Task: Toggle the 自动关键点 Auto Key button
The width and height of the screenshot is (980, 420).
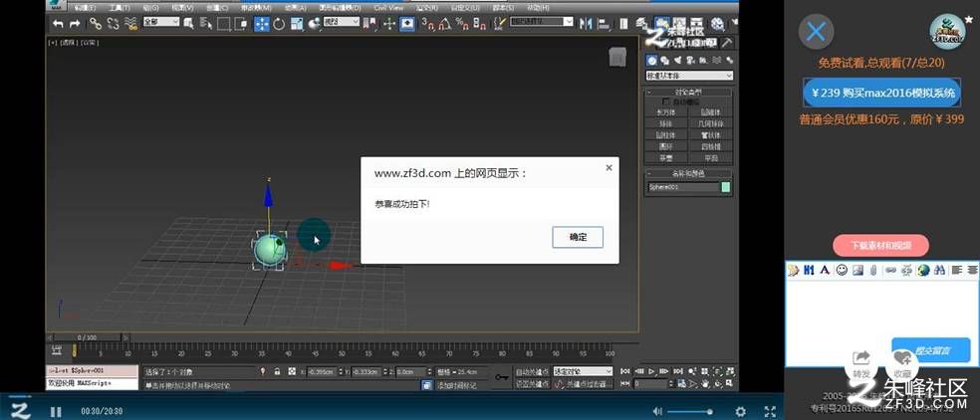Action: 532,372
